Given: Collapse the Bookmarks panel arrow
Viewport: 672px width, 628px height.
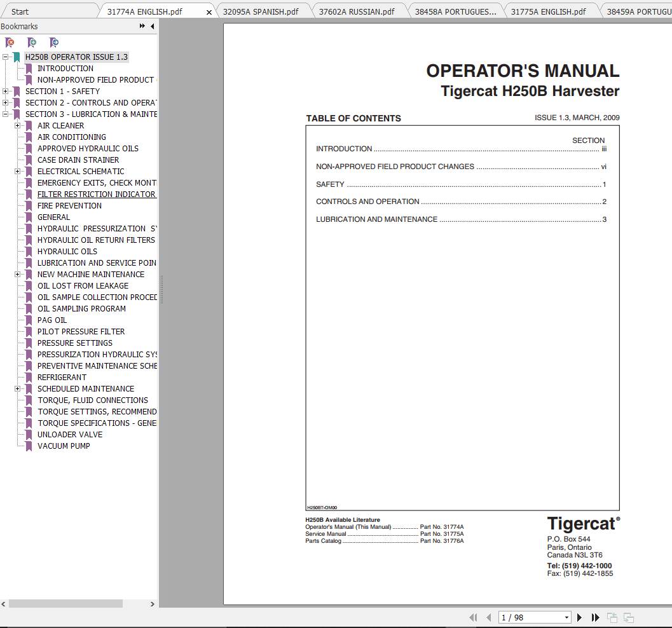Looking at the screenshot, I should click(x=152, y=26).
